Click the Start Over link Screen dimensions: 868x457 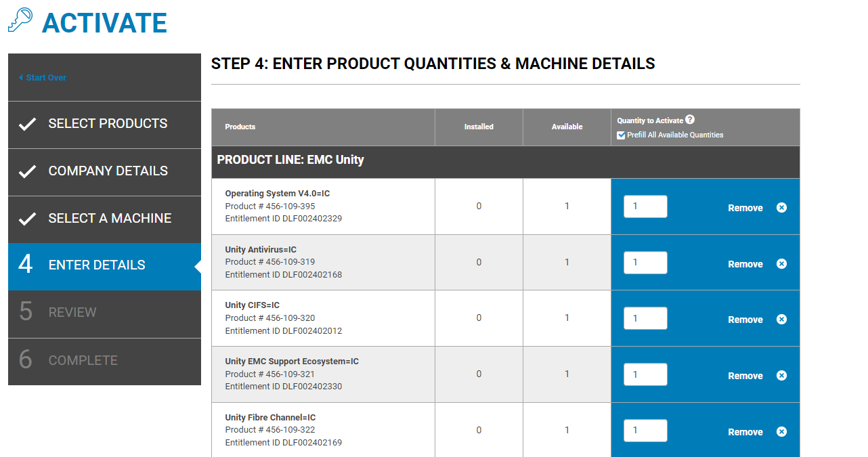(x=42, y=77)
